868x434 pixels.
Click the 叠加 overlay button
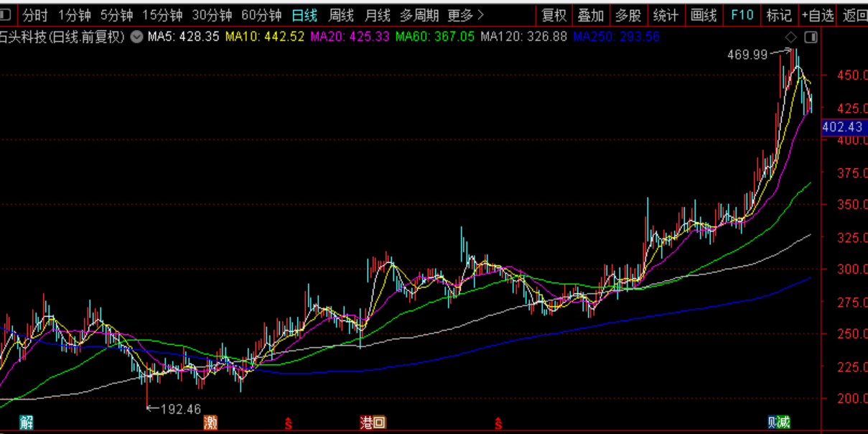[591, 15]
